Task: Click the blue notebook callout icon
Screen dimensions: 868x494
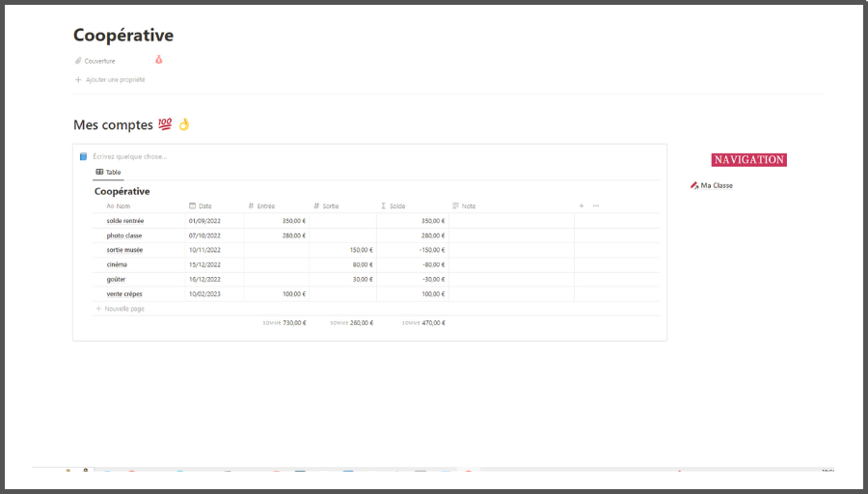Action: pos(83,156)
